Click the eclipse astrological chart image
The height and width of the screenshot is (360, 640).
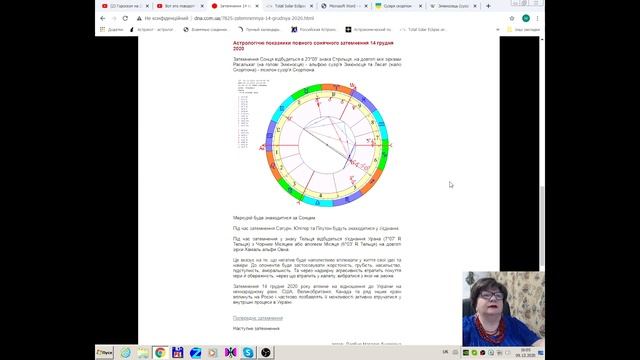[x=326, y=145]
